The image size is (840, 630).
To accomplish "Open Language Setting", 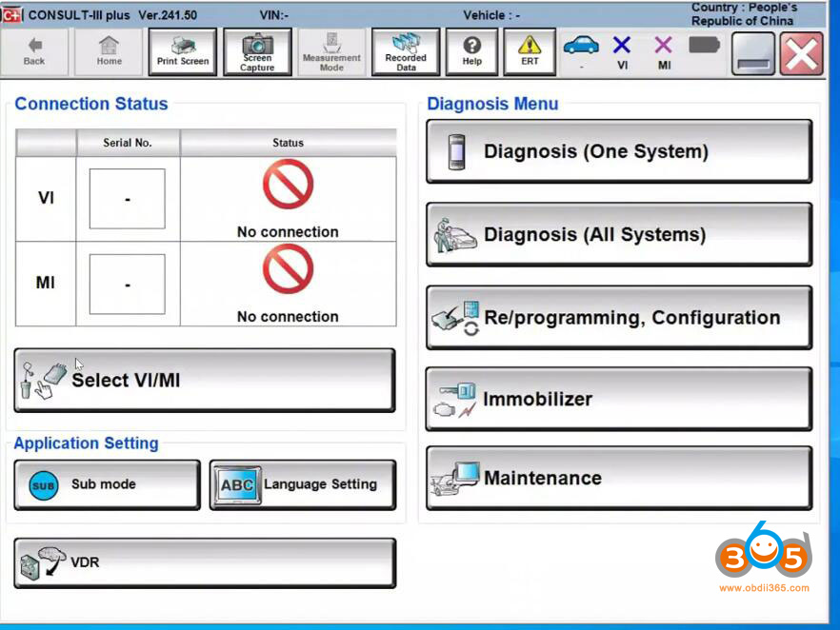I will (x=303, y=484).
